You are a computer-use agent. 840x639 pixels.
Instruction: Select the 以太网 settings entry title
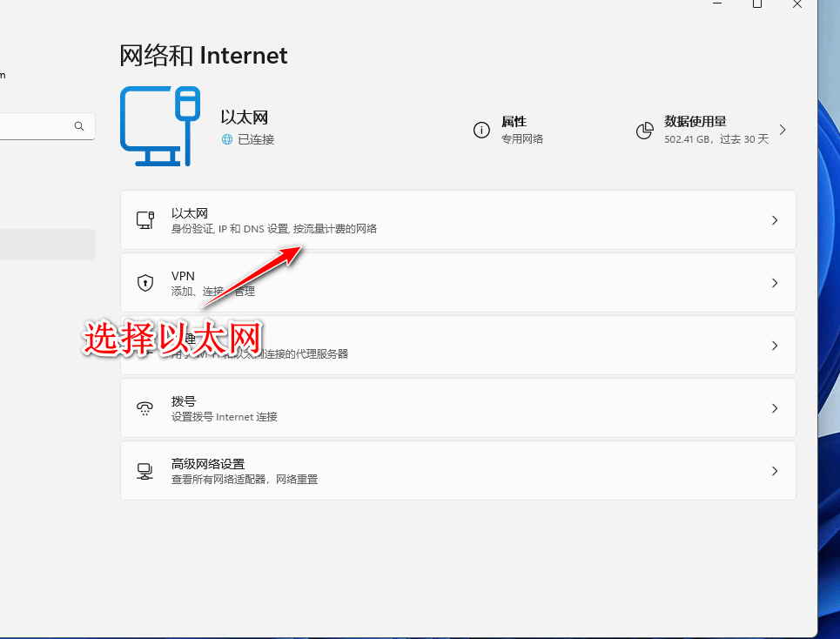pyautogui.click(x=190, y=213)
